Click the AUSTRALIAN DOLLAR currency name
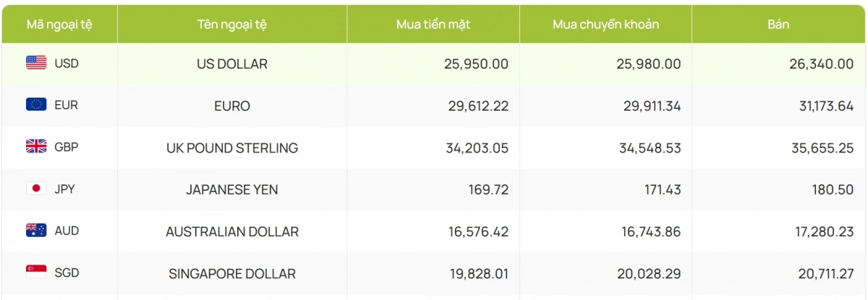The image size is (868, 300). (x=232, y=231)
